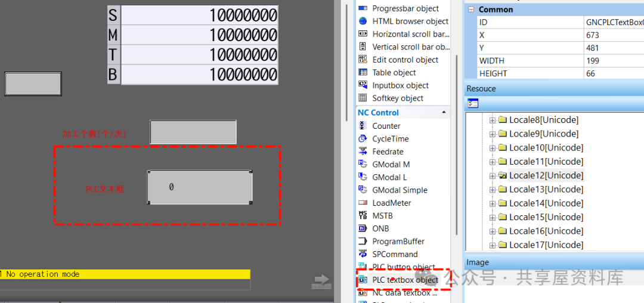
Task: Choose the Edit control object icon
Action: (363, 60)
